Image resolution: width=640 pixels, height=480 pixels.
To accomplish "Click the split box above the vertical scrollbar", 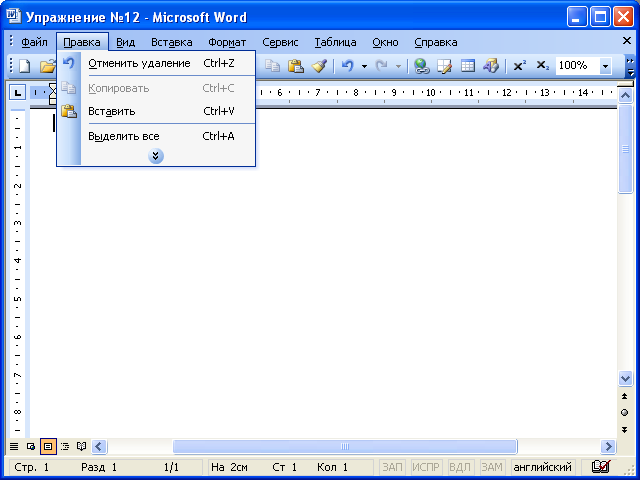I will tap(625, 84).
